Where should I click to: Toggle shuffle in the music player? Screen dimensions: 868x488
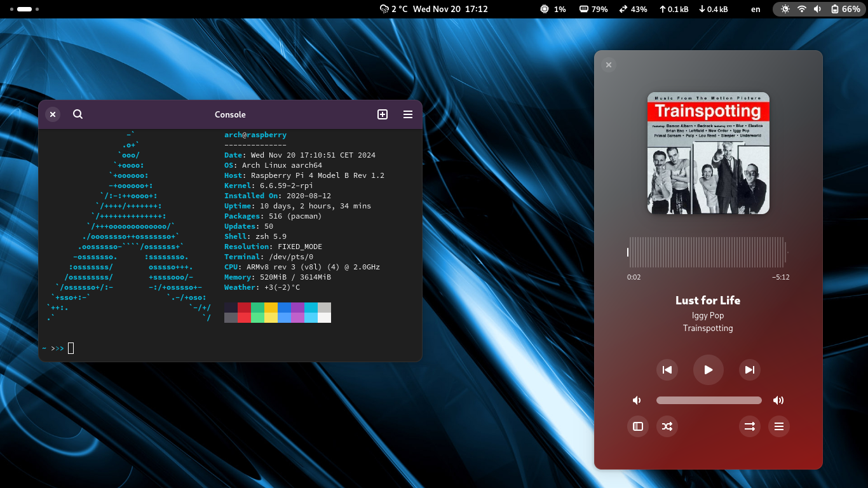[667, 426]
